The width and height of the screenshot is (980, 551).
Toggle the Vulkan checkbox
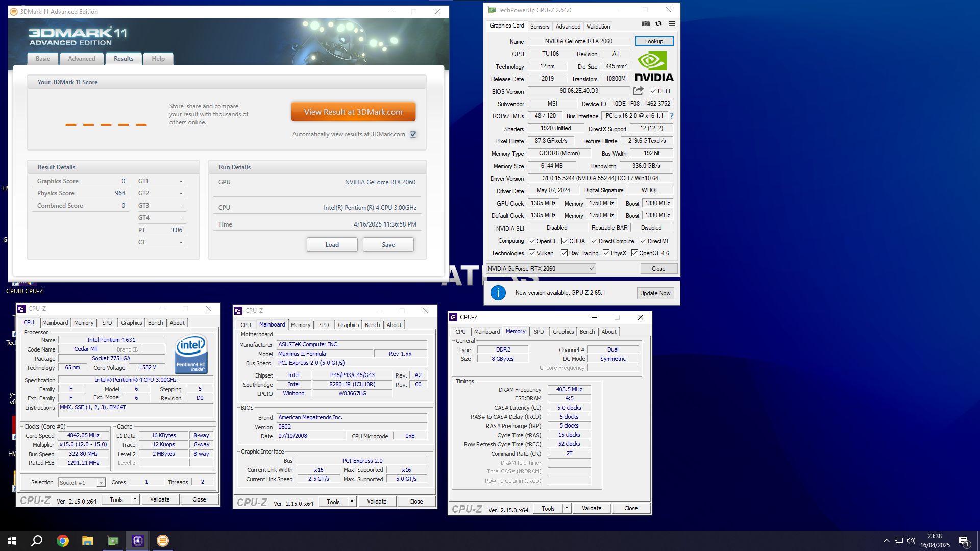click(x=532, y=253)
